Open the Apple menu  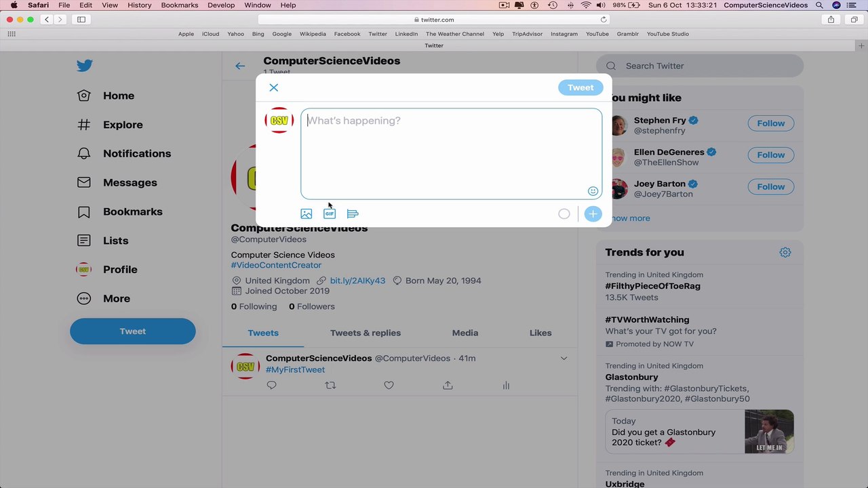[14, 5]
